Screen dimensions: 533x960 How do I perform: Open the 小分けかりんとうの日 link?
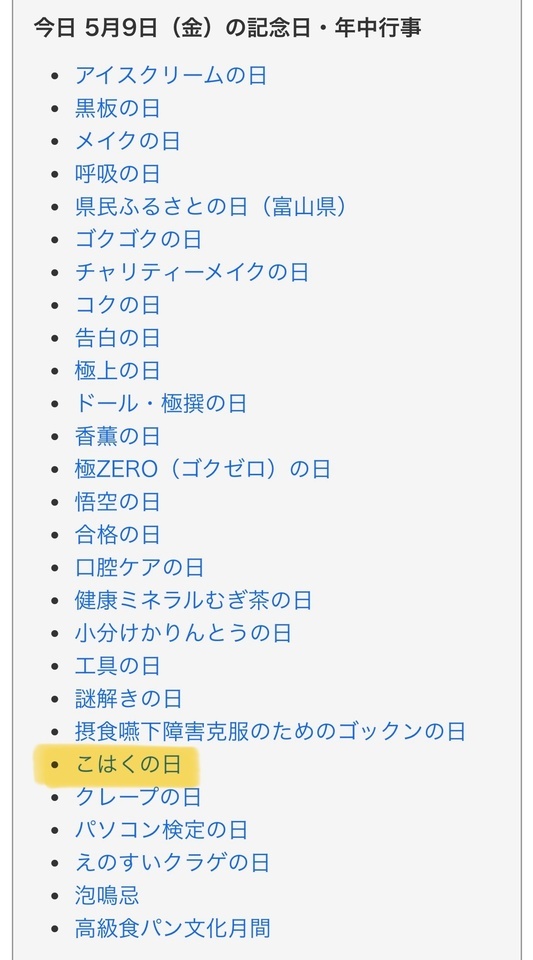[x=183, y=633]
